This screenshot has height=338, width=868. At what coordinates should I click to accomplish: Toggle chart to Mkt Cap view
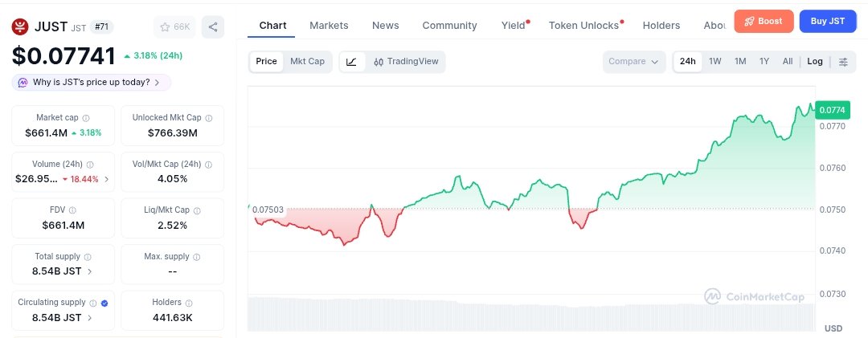[x=307, y=61]
